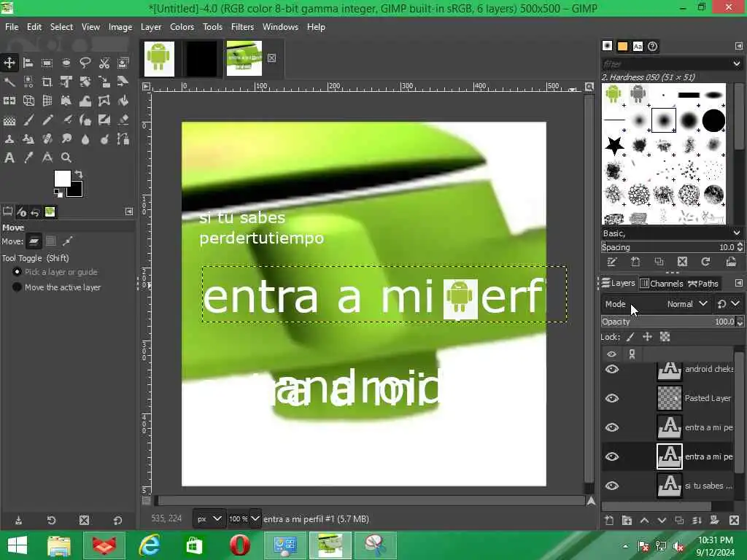This screenshot has width=747, height=560.
Task: Select the Paths tool
Action: pyautogui.click(x=123, y=139)
